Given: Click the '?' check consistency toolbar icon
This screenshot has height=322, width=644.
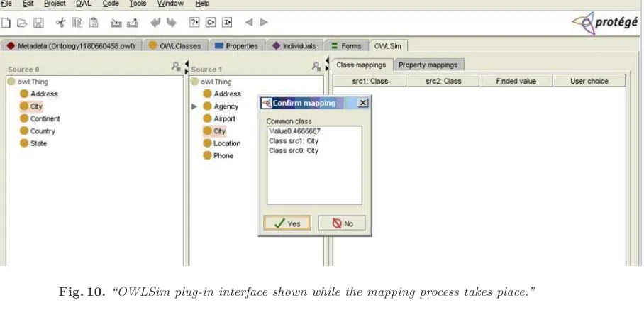Looking at the screenshot, I should [x=194, y=22].
